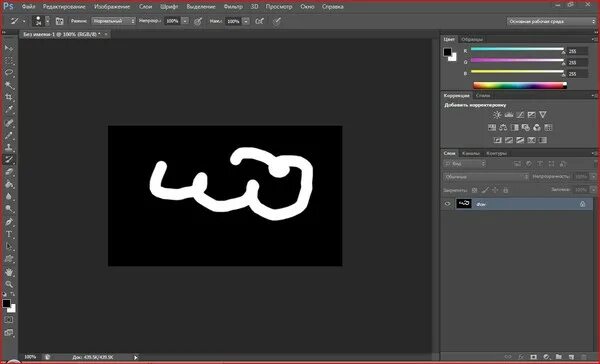Image resolution: width=600 pixels, height=364 pixels.
Task: Toggle pressure for opacity button
Action: click(x=198, y=21)
